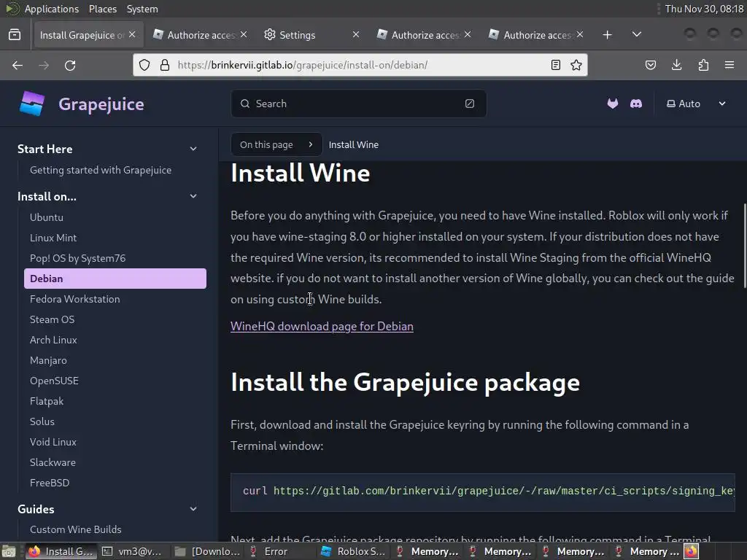Open the Applications menu

(52, 9)
